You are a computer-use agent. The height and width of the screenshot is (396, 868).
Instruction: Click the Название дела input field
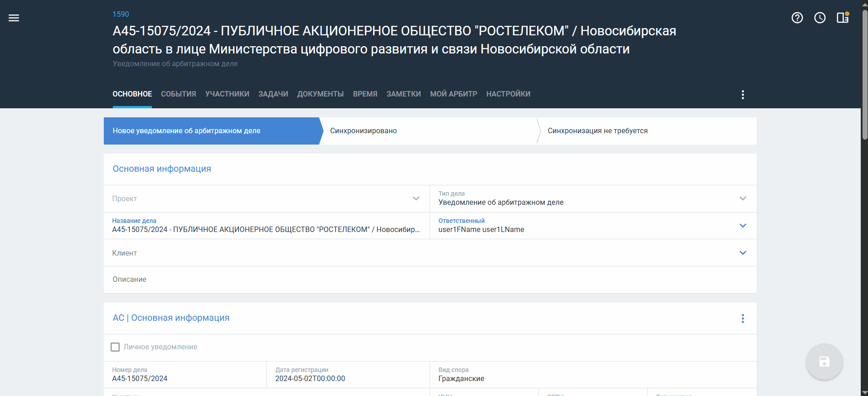tap(266, 230)
